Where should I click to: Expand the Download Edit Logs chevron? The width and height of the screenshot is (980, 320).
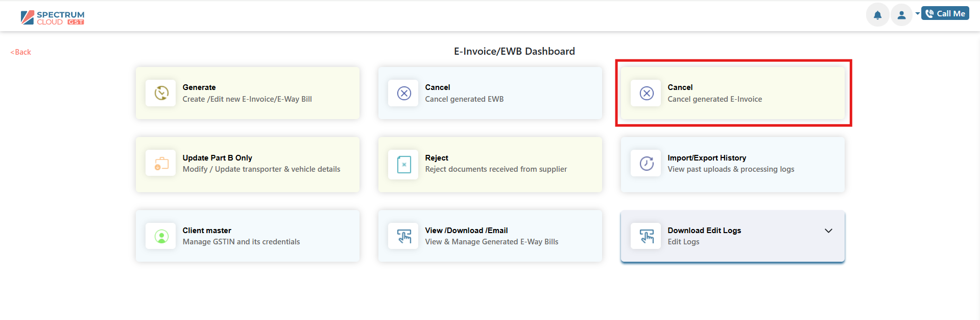828,231
